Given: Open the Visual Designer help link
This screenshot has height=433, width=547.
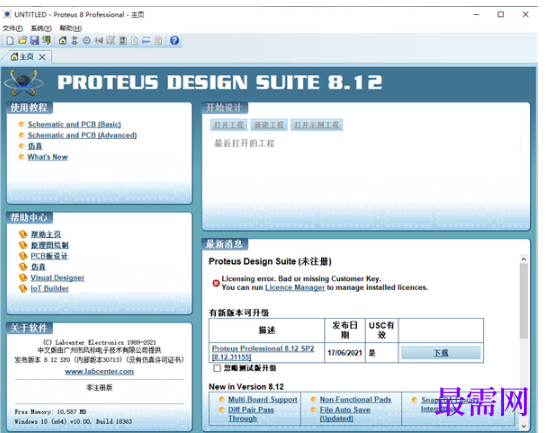Looking at the screenshot, I should coord(58,278).
